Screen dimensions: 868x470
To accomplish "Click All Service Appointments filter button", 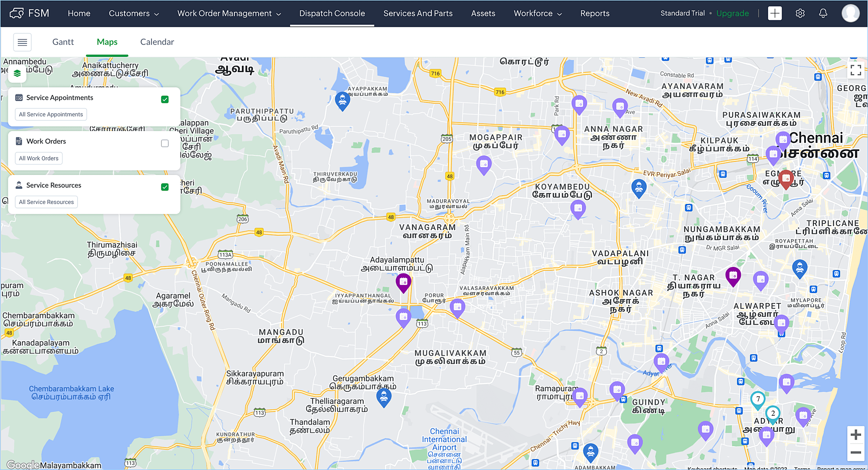I will click(x=51, y=115).
